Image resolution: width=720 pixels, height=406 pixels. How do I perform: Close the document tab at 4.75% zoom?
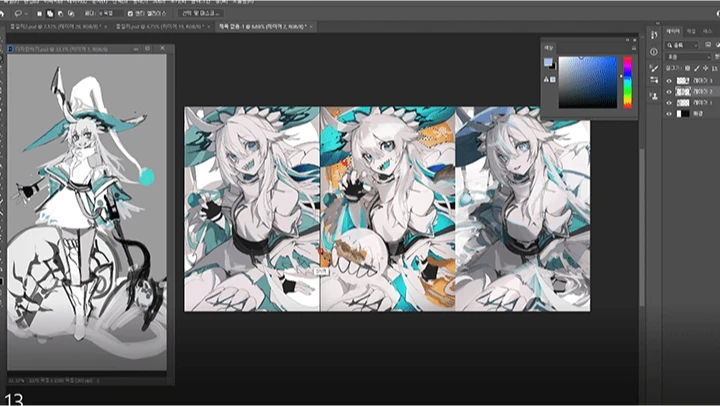pos(208,27)
